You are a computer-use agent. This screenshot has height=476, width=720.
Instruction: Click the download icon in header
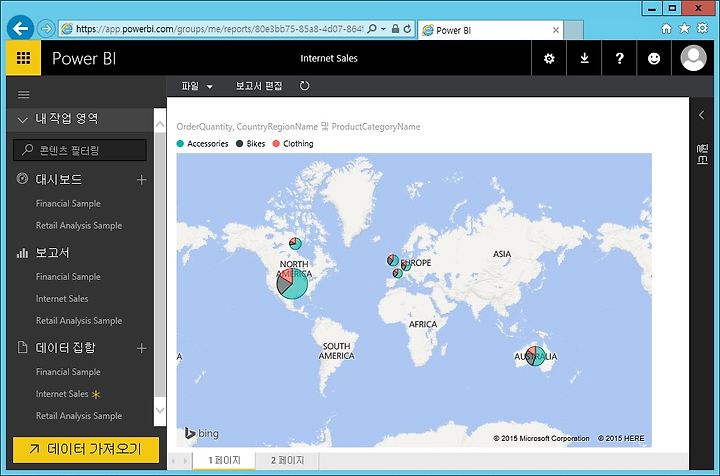click(584, 58)
